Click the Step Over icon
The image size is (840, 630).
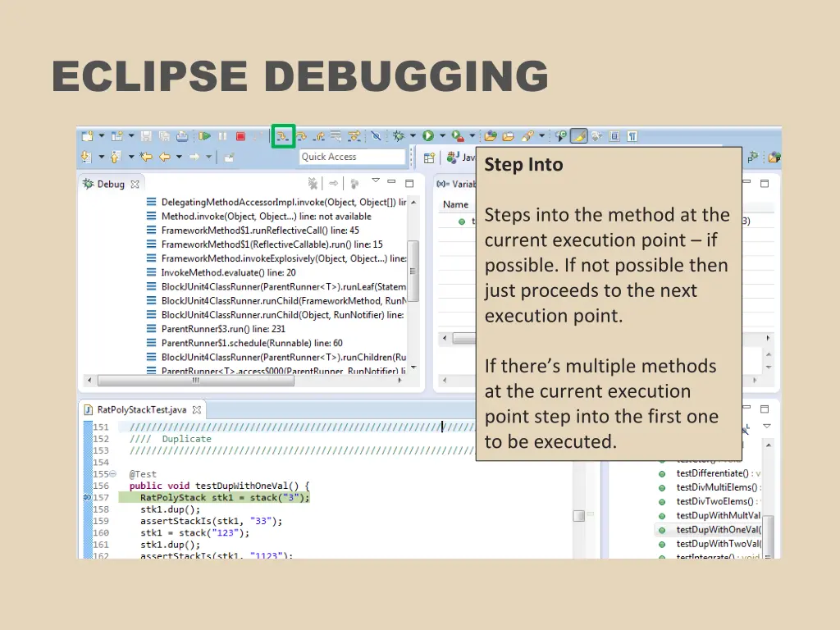click(x=302, y=136)
